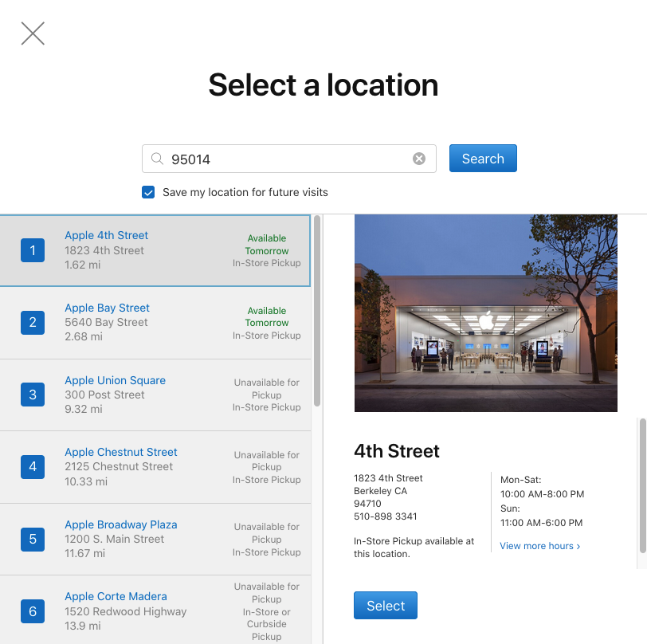Clear the zip code search field
The image size is (647, 644).
tap(419, 159)
